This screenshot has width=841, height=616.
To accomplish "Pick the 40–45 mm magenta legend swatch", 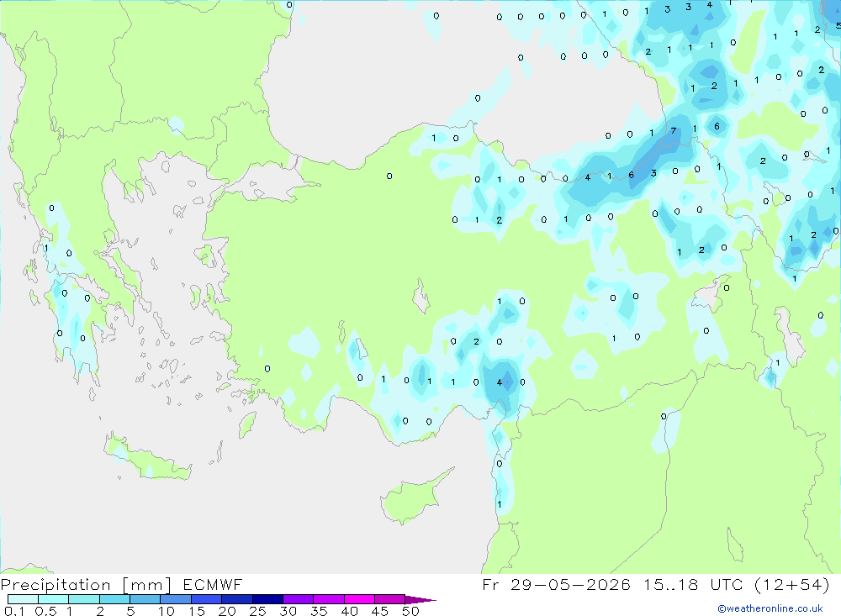I will 359,599.
